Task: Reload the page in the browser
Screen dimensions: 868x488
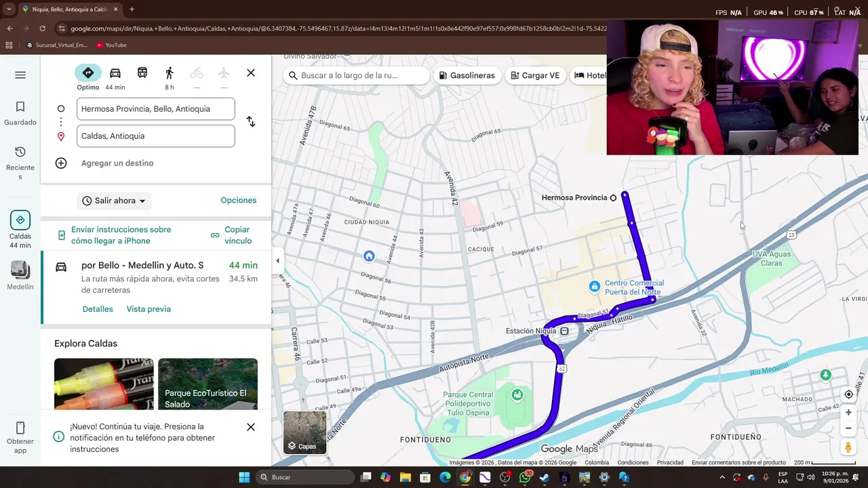Action: 42,28
